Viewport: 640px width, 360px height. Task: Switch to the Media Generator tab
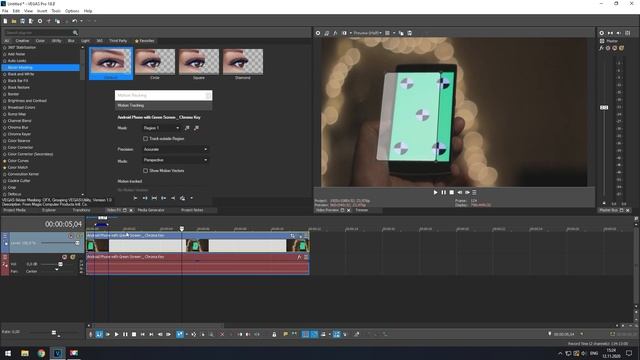pos(151,210)
